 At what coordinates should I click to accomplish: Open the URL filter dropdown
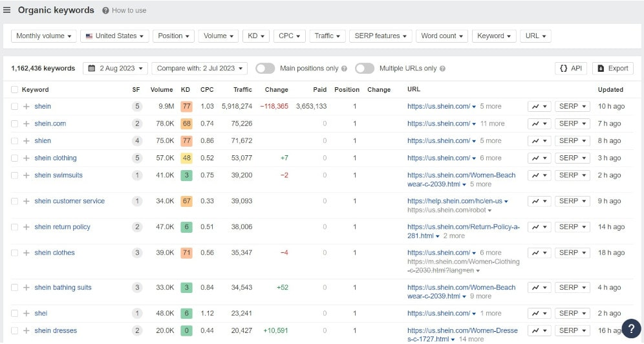coord(535,36)
